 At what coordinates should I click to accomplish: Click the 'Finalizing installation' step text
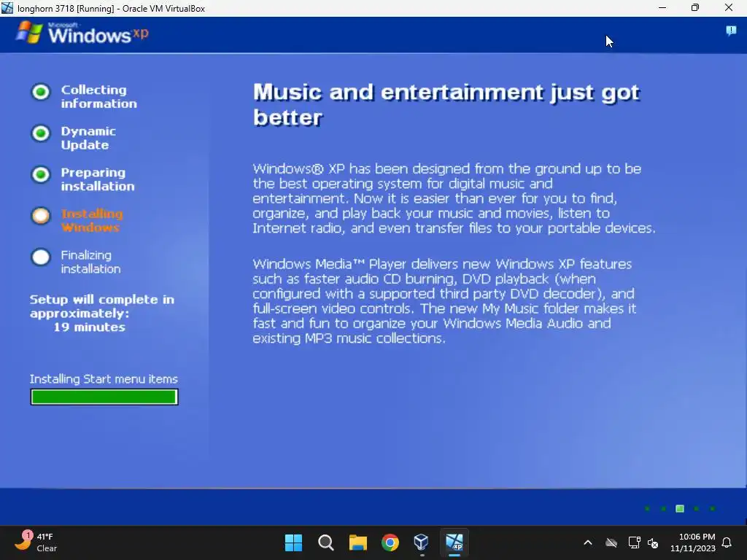click(90, 262)
